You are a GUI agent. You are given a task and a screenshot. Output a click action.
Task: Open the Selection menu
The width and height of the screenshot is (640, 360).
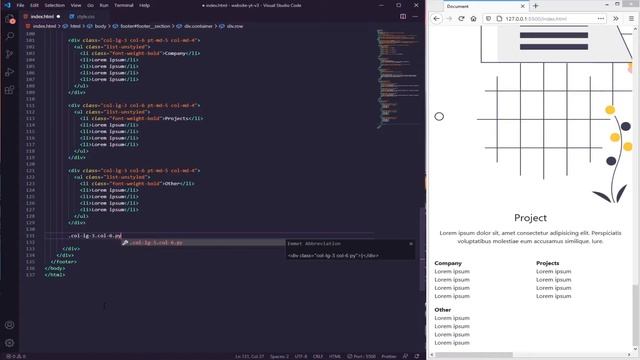(54, 5)
